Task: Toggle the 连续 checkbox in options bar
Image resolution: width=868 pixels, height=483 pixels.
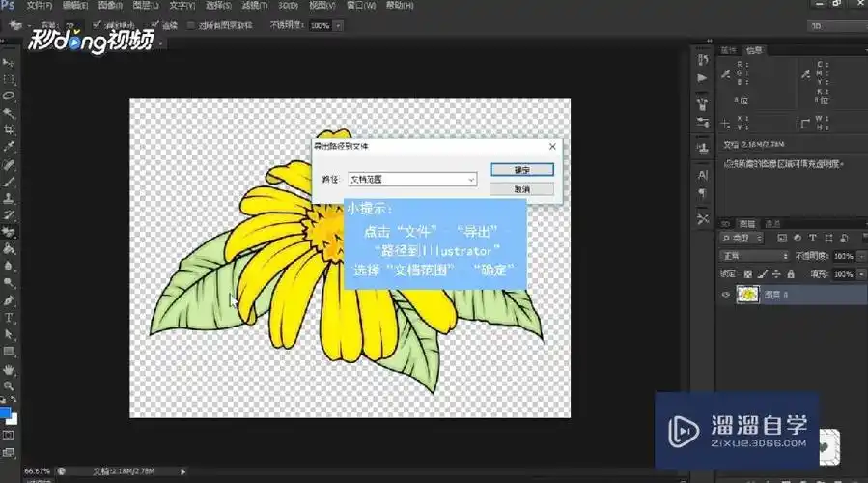Action: (x=155, y=24)
